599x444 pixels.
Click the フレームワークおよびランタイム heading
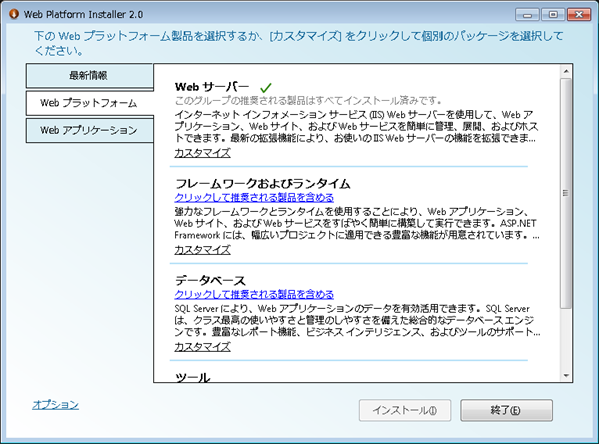coord(263,184)
